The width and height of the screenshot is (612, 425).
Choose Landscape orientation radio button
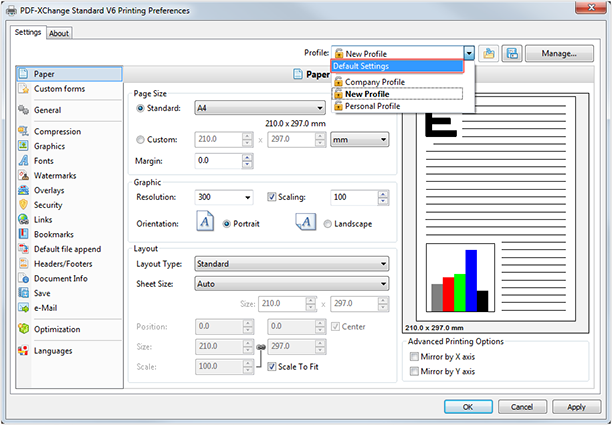tap(327, 224)
